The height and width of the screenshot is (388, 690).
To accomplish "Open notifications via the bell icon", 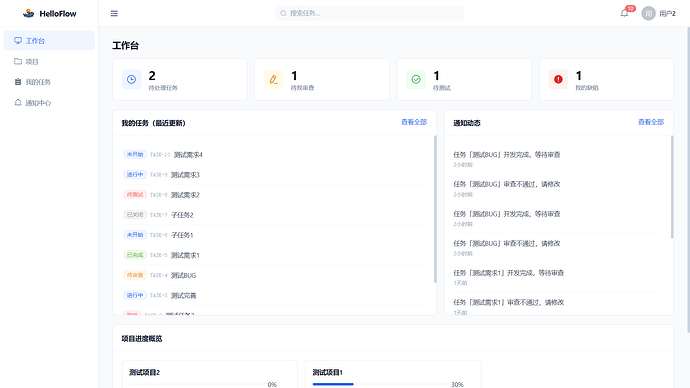I will coord(624,13).
